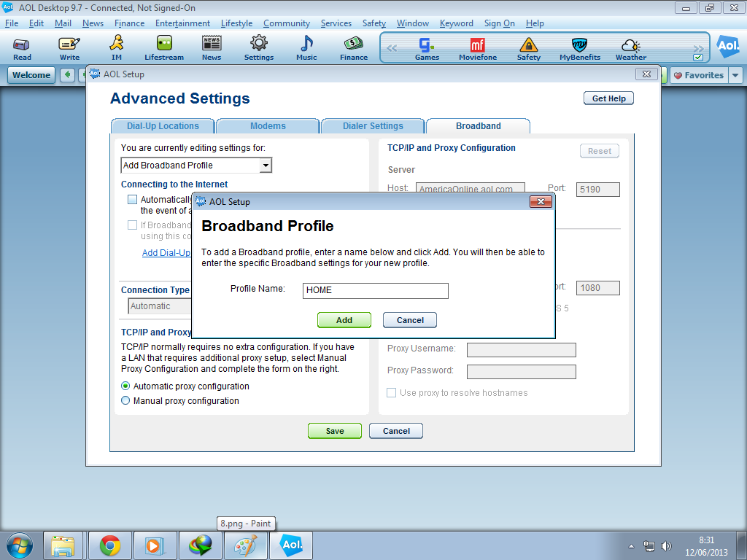Open the Music note icon
The width and height of the screenshot is (747, 560).
(x=306, y=49)
